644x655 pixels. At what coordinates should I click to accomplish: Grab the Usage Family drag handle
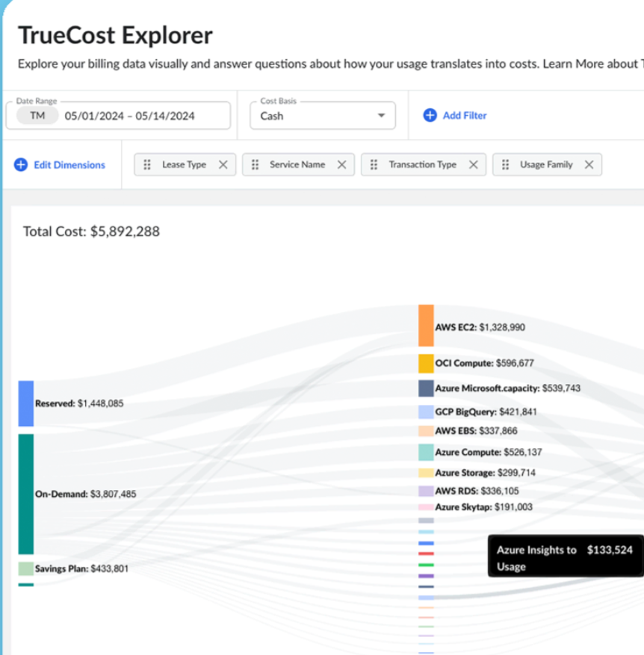pos(505,164)
